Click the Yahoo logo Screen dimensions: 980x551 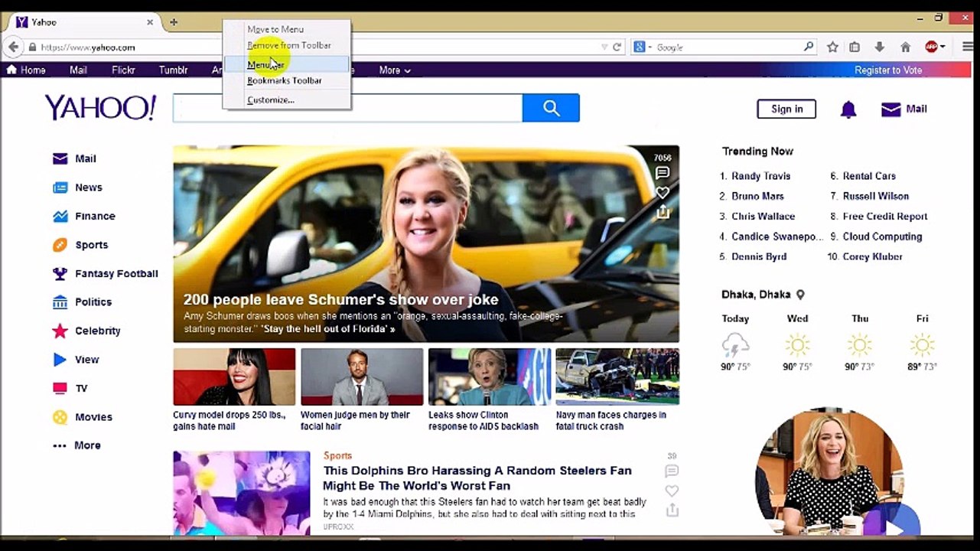(100, 108)
